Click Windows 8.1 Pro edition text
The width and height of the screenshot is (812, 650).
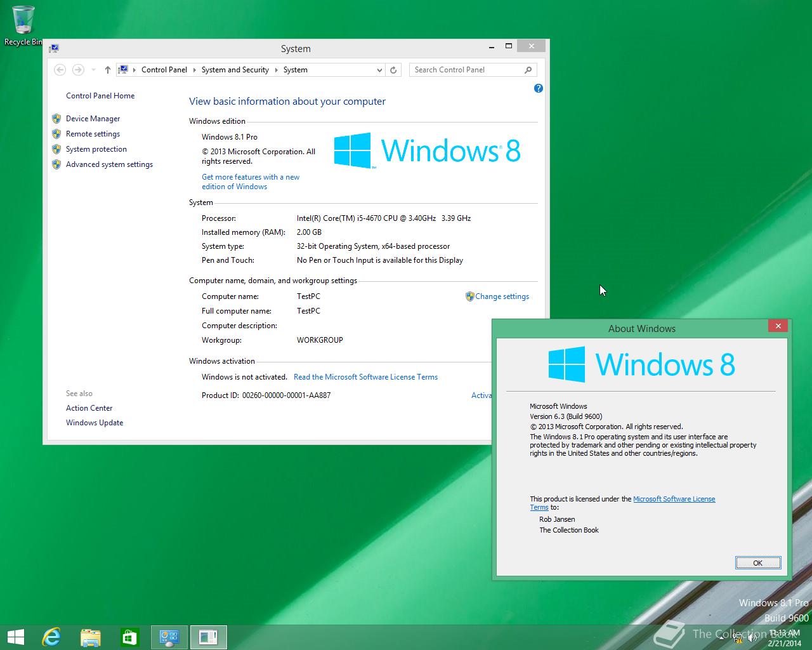230,137
